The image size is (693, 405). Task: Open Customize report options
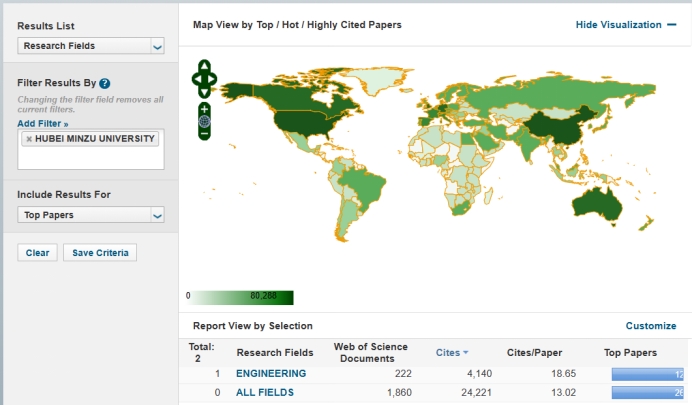(x=650, y=326)
